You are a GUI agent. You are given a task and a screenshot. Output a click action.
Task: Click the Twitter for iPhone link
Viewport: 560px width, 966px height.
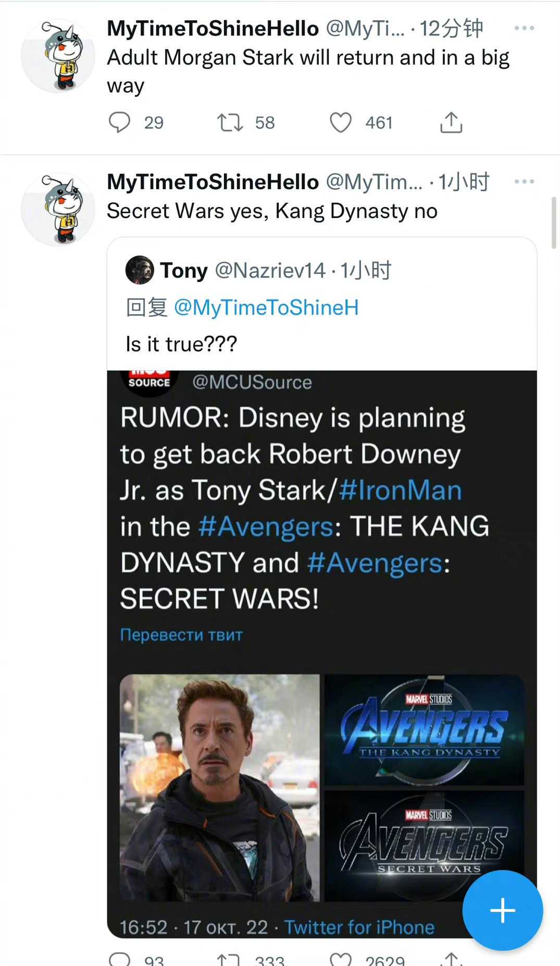click(359, 927)
